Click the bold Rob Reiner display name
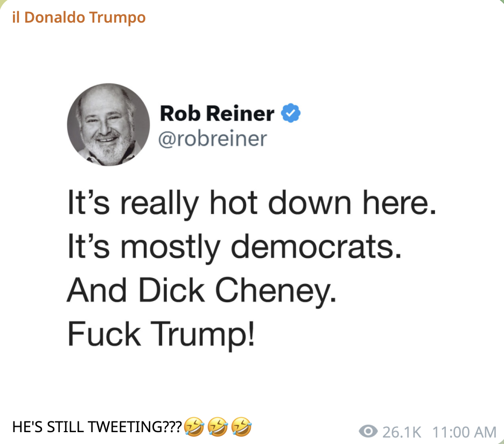 217,114
